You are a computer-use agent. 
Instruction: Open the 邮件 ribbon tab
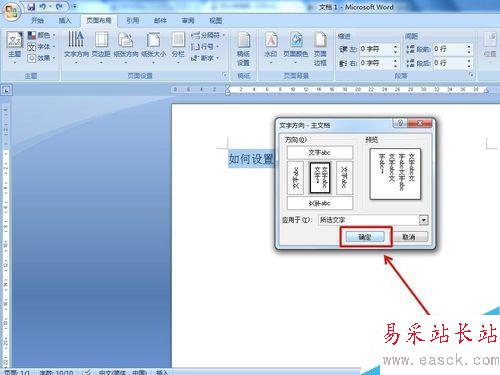pyautogui.click(x=160, y=20)
